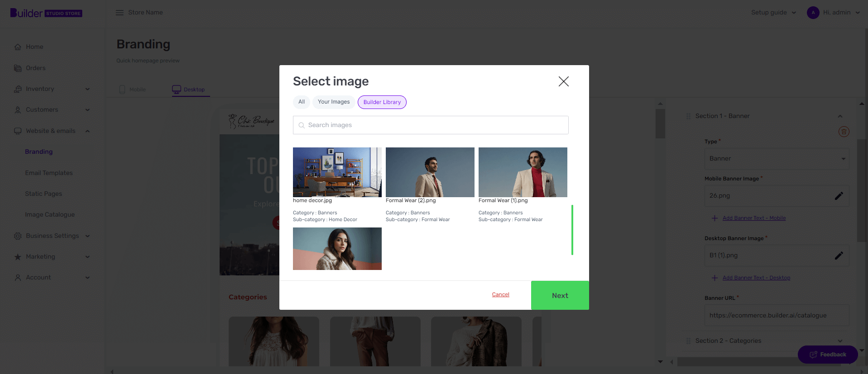This screenshot has height=374, width=868.
Task: Click the Home sidebar icon
Action: click(x=18, y=47)
